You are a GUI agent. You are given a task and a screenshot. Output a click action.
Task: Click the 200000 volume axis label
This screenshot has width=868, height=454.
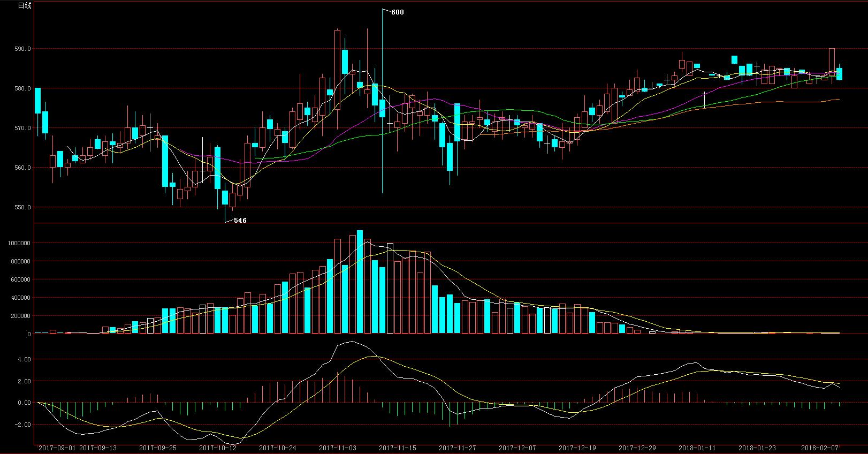click(21, 316)
